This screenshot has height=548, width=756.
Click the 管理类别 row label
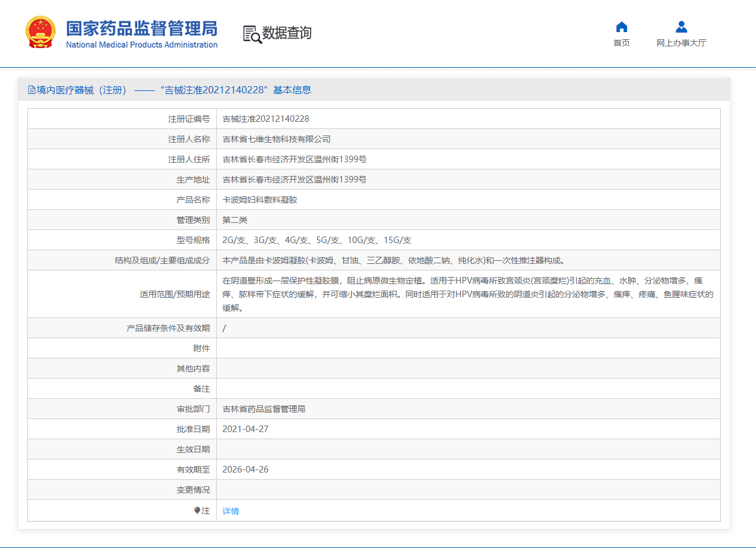click(x=193, y=220)
